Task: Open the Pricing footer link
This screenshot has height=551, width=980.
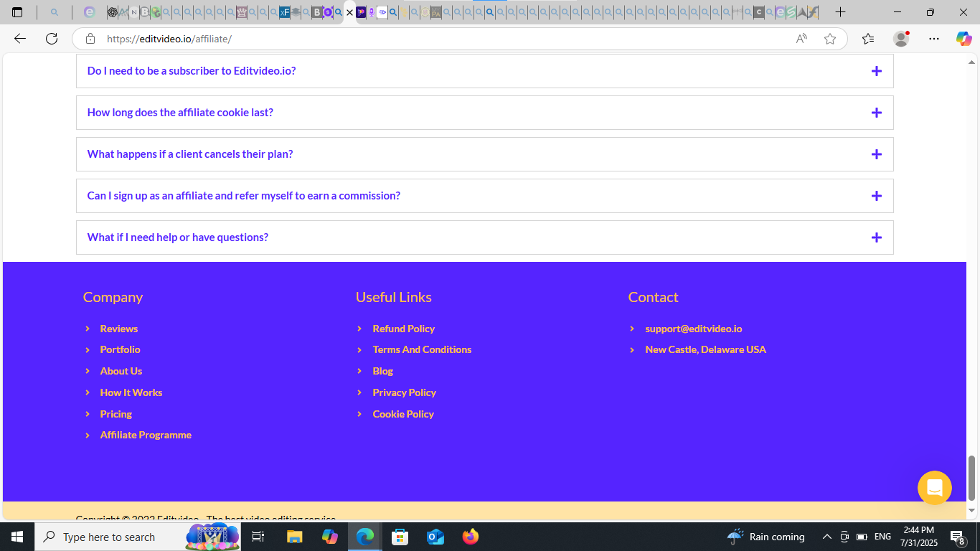Action: point(116,414)
